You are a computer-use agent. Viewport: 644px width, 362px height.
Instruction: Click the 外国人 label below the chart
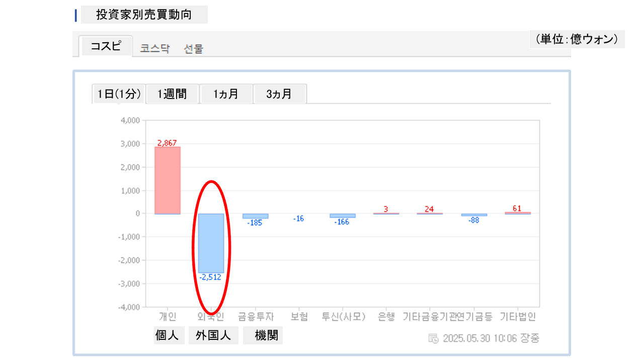click(x=213, y=335)
